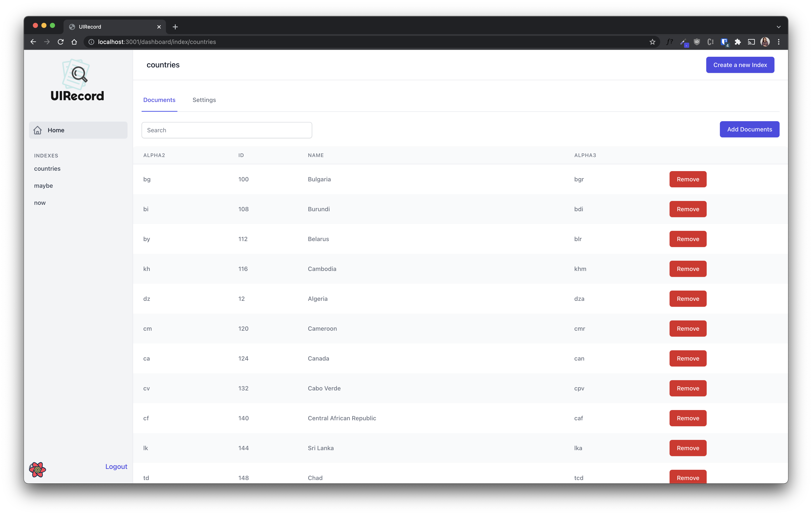812x515 pixels.
Task: Click the Logout link
Action: pyautogui.click(x=116, y=466)
